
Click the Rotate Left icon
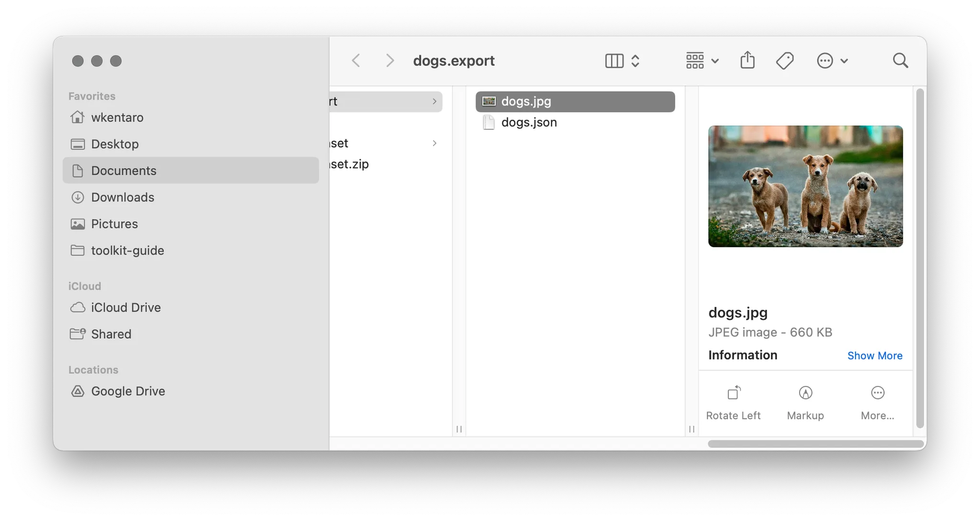[x=734, y=393]
